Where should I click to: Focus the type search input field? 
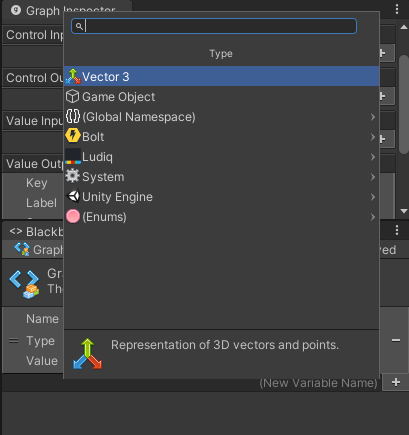(214, 26)
